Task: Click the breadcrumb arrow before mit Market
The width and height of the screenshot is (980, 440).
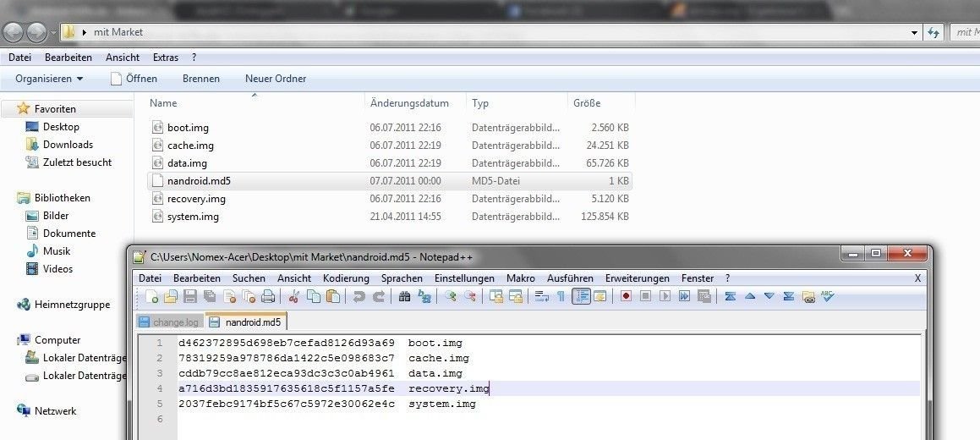Action: point(85,32)
